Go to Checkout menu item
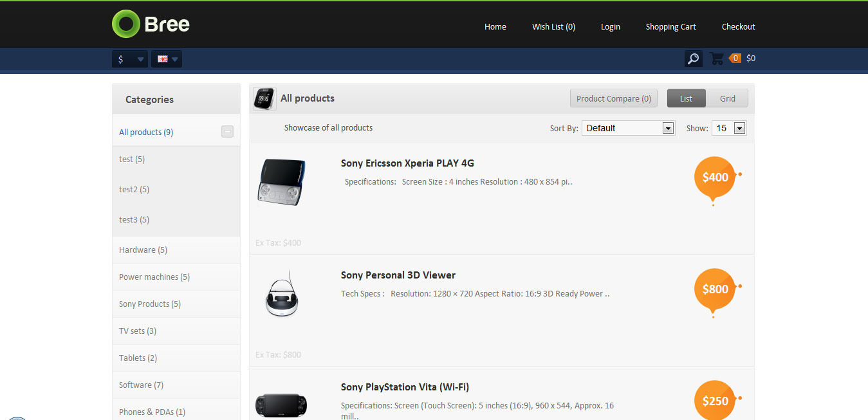868x420 pixels. 739,27
